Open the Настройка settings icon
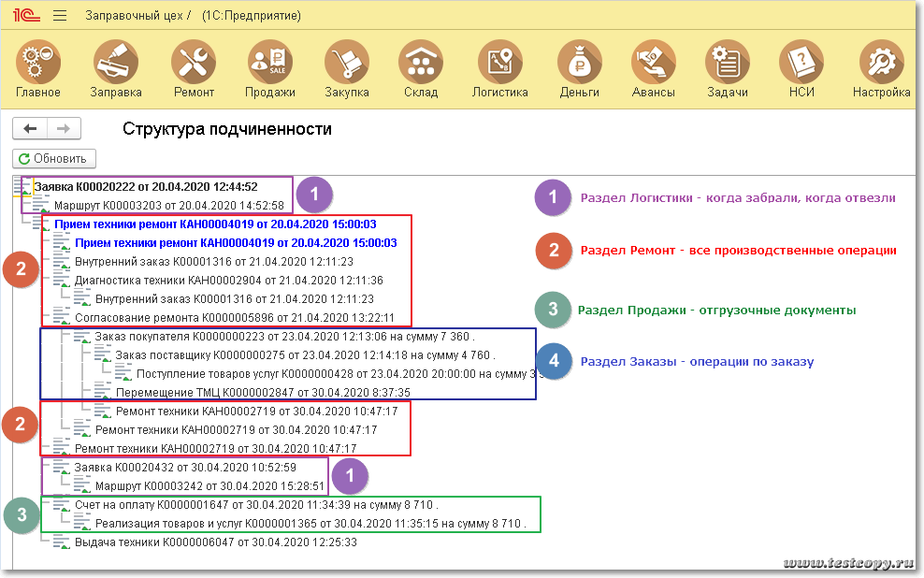Viewport: 924px width, 578px height. [x=881, y=63]
